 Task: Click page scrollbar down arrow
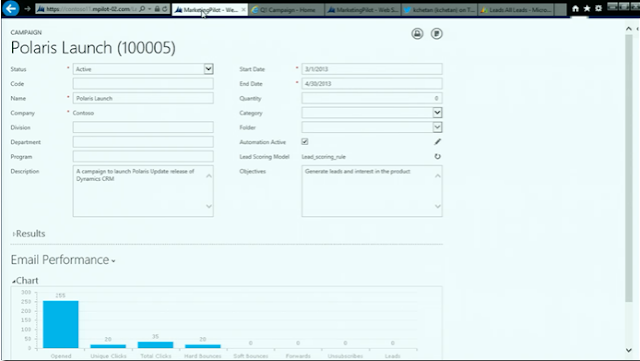pos(629,350)
